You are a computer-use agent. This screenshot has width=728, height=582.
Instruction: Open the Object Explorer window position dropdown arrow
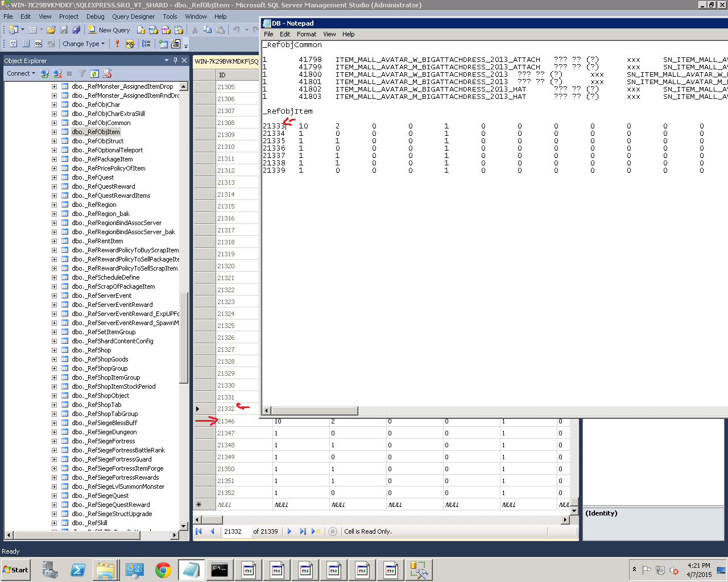(x=167, y=60)
